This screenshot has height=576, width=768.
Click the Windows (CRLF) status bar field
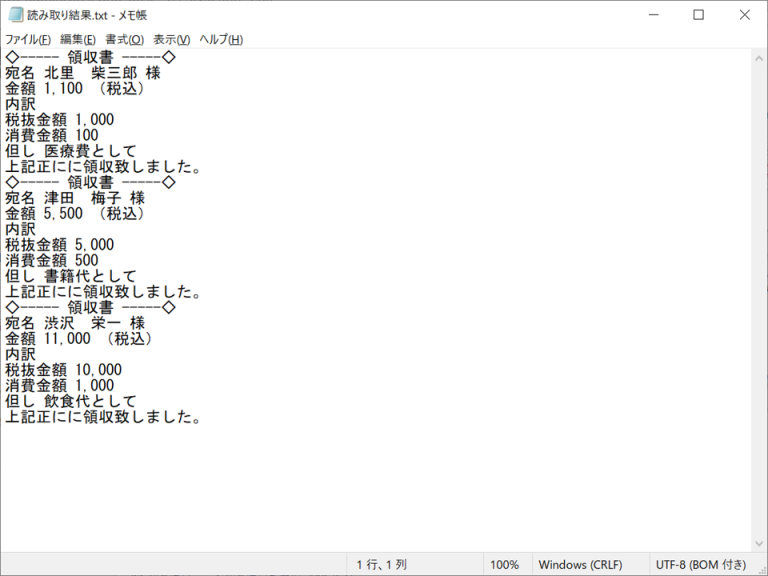point(580,565)
